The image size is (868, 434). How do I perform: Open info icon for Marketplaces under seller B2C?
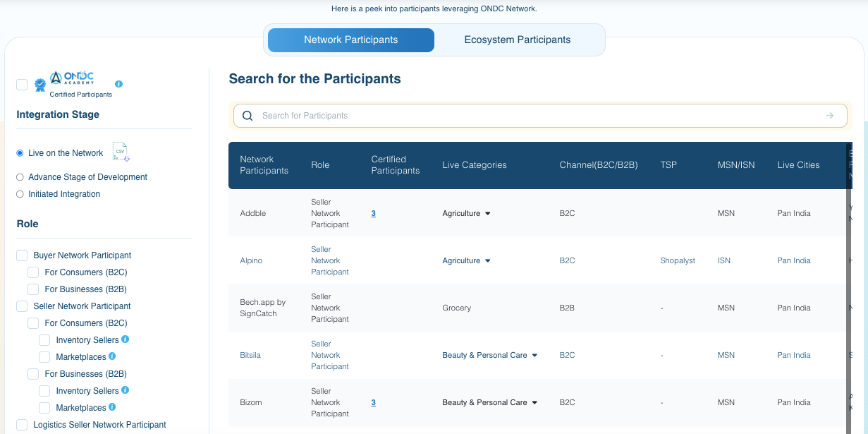[112, 356]
